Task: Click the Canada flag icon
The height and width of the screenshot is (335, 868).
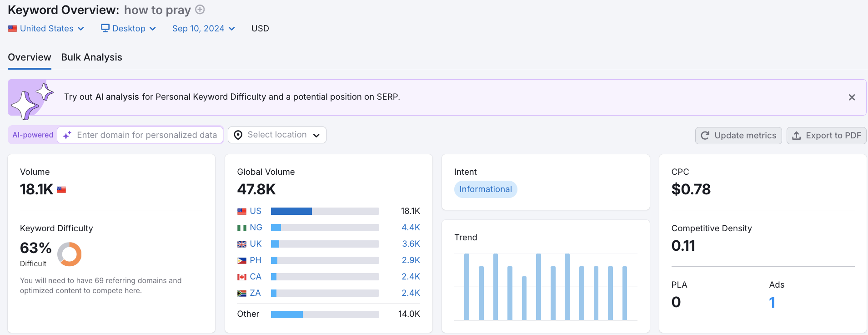Action: 242,277
